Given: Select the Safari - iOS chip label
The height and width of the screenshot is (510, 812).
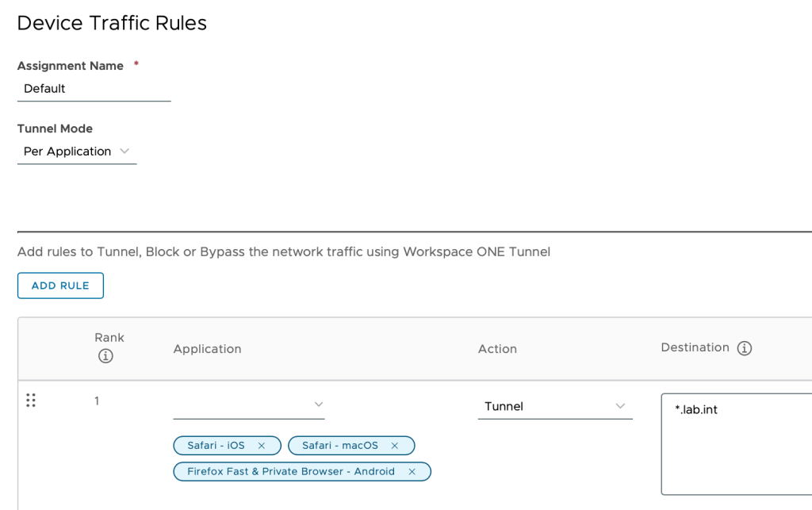Looking at the screenshot, I should pos(216,446).
